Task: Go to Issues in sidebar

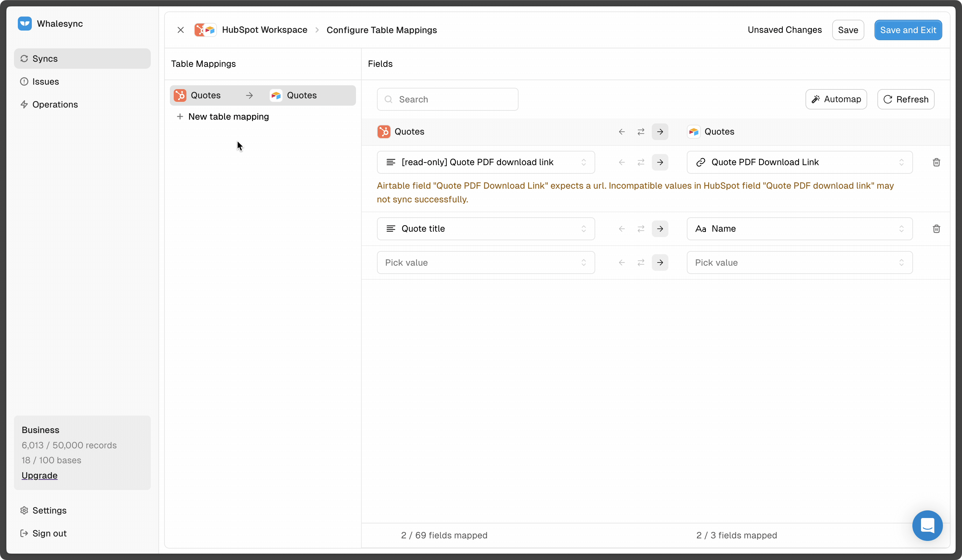Action: coord(45,81)
